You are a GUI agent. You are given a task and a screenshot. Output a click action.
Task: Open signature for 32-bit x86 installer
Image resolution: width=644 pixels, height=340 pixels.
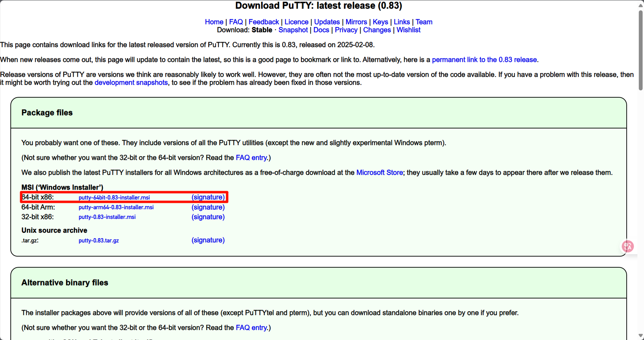[x=208, y=217]
